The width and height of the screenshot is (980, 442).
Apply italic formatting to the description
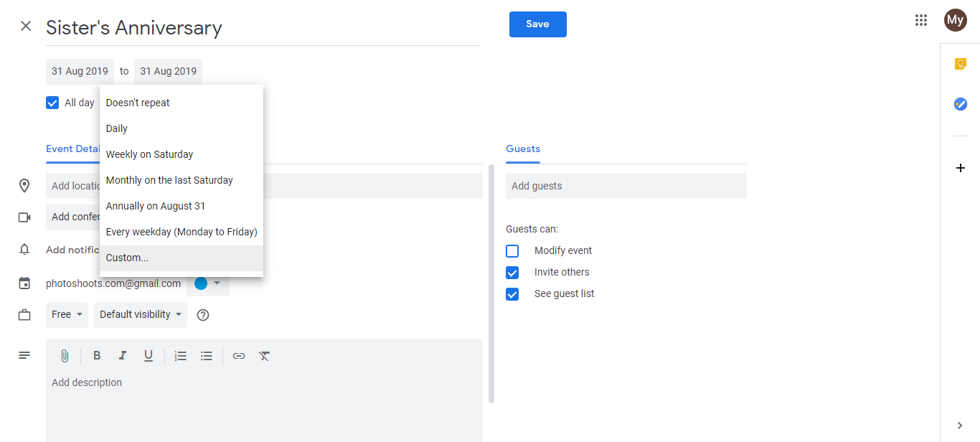123,356
